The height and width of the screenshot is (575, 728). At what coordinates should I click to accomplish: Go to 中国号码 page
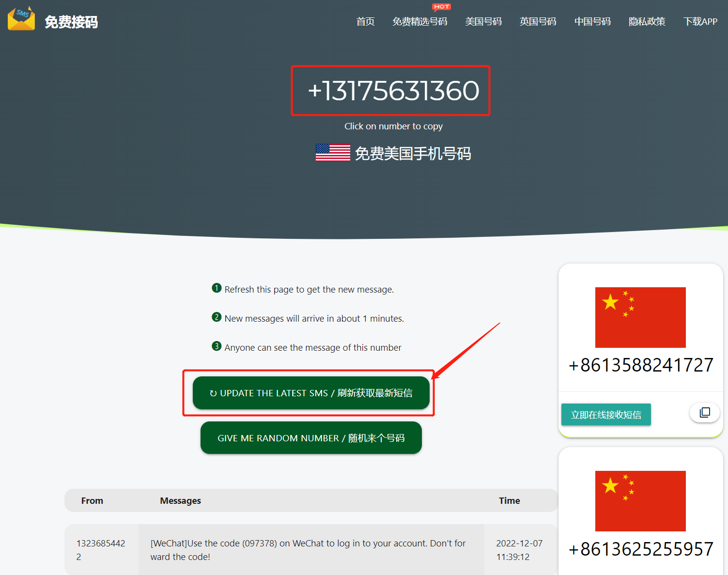pyautogui.click(x=592, y=21)
